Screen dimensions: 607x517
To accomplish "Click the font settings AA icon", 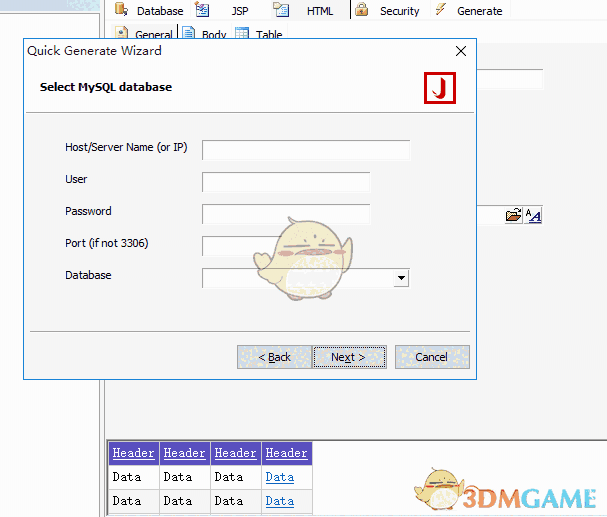I will pos(533,215).
